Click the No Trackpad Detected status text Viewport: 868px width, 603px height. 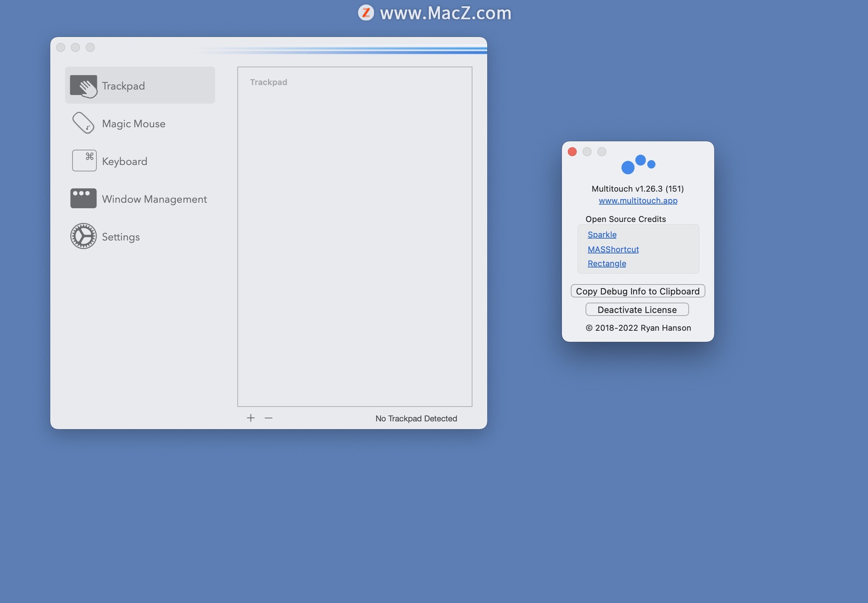coord(416,418)
